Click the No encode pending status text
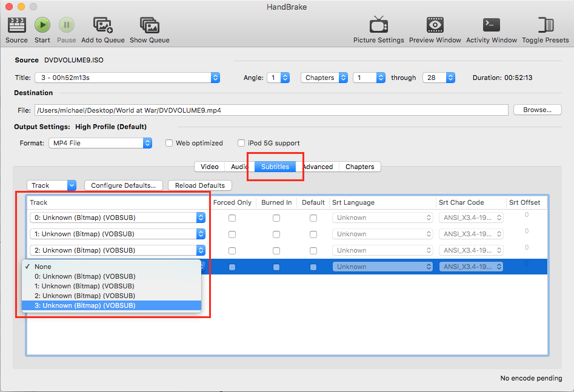 531,378
